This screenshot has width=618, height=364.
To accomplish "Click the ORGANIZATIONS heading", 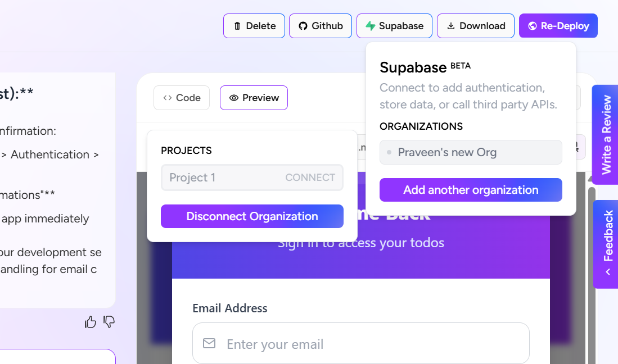I will tap(421, 126).
